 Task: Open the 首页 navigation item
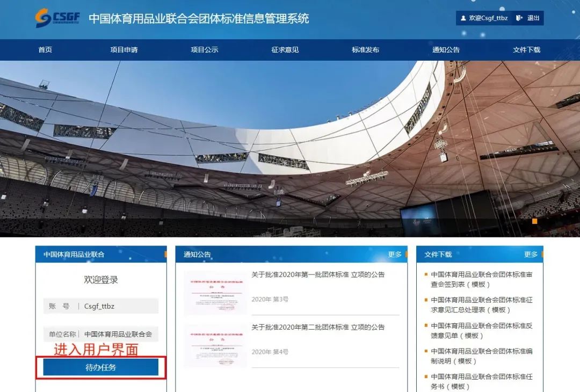[x=45, y=49]
